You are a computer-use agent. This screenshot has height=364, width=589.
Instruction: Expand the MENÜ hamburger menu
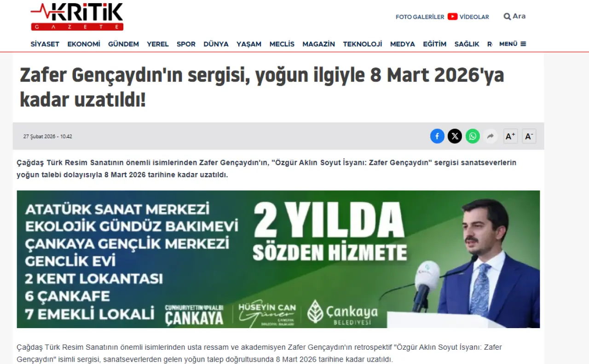[513, 44]
